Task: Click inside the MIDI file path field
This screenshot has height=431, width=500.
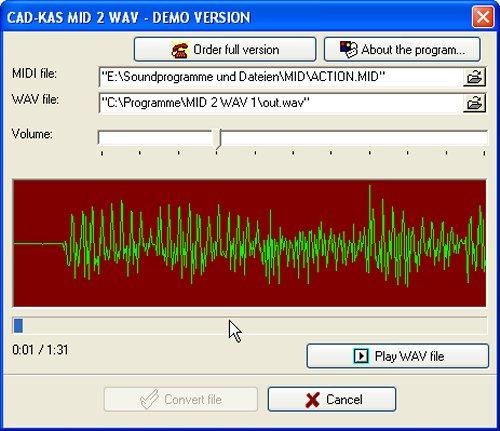Action: click(x=281, y=77)
